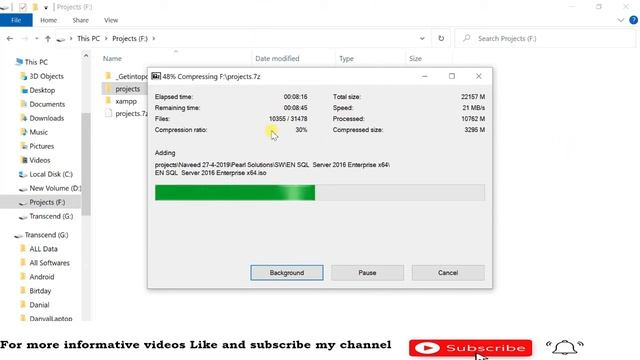Click the Search Projects (F:) field
This screenshot has height=360, width=640.
(545, 38)
